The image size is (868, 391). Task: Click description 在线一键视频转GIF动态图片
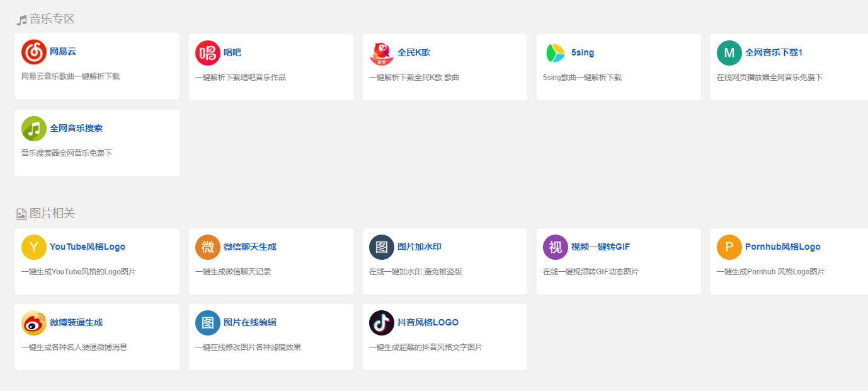point(591,272)
